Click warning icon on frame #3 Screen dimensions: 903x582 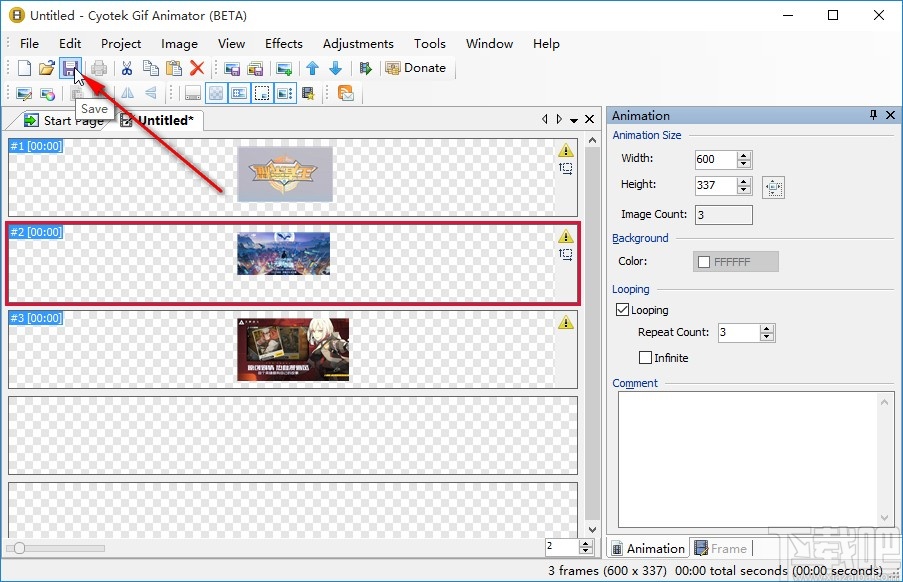[x=566, y=322]
